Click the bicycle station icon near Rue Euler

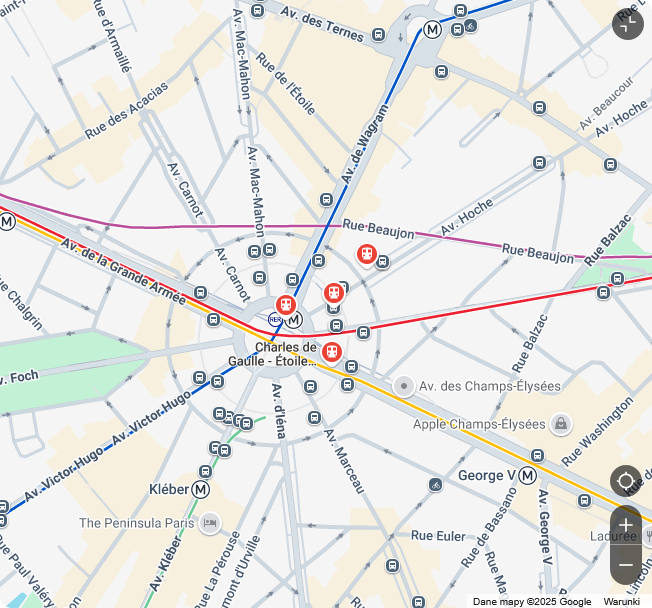(435, 484)
